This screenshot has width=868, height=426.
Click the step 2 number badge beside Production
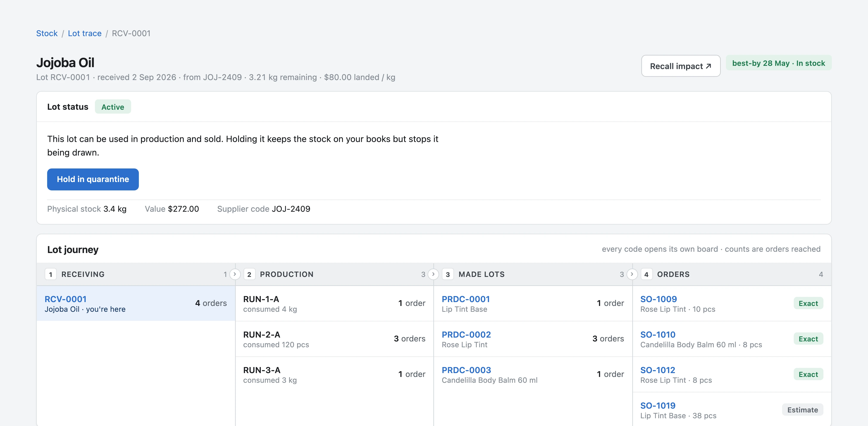click(249, 274)
